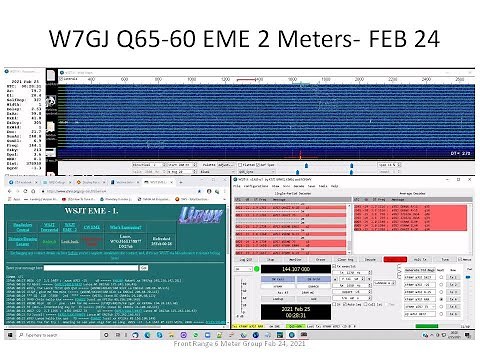Click the Tx 1 message button
The width and height of the screenshot is (480, 360).
pyautogui.click(x=453, y=277)
